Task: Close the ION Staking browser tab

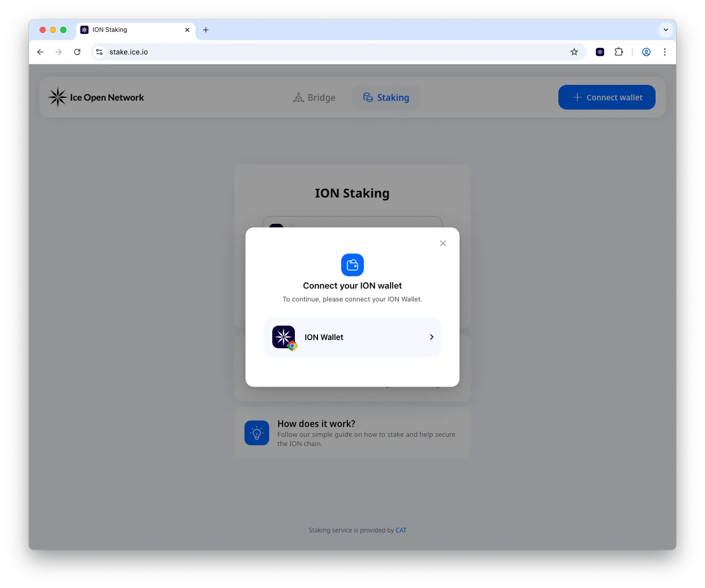Action: 187,30
